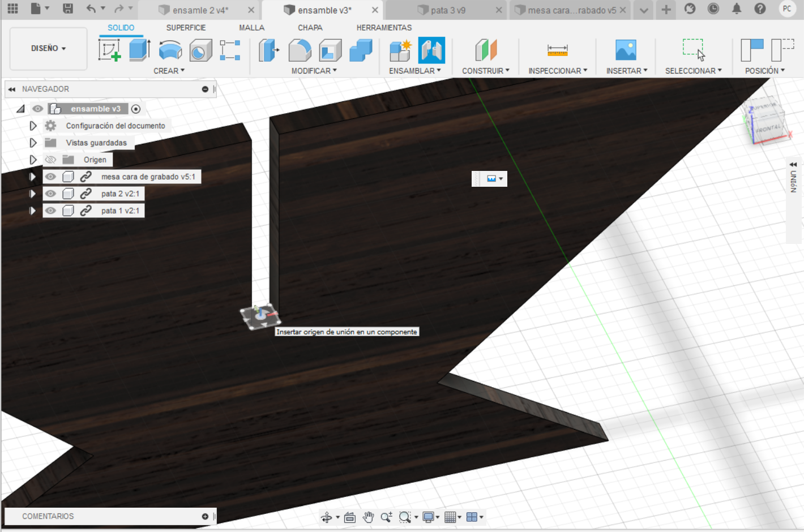
Task: Open the ENSAMBLAR dropdown menu
Action: pos(414,71)
